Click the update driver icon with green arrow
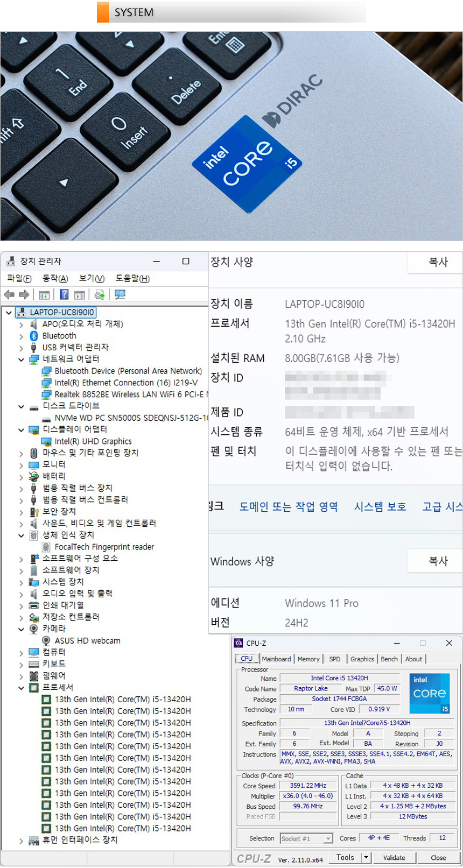 (x=99, y=294)
